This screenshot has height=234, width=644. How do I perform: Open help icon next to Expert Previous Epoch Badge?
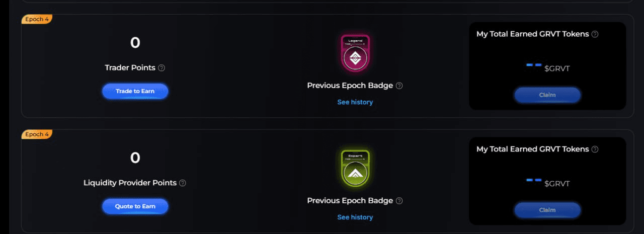(399, 201)
